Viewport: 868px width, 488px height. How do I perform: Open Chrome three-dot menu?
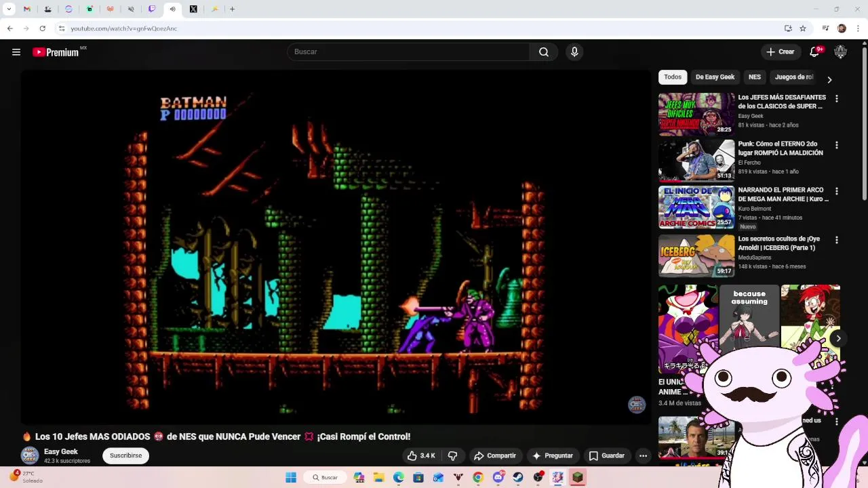tap(858, 28)
